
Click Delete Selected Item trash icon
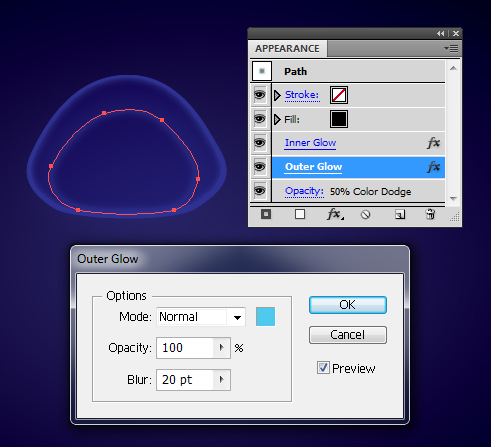(430, 214)
